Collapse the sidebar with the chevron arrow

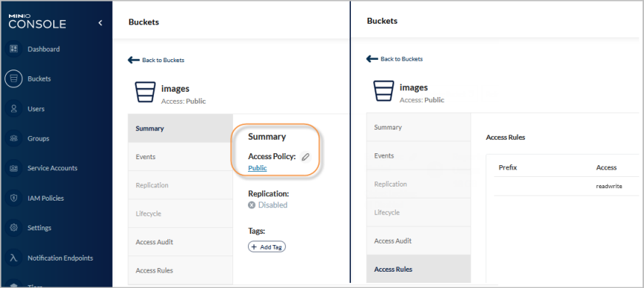pyautogui.click(x=100, y=23)
